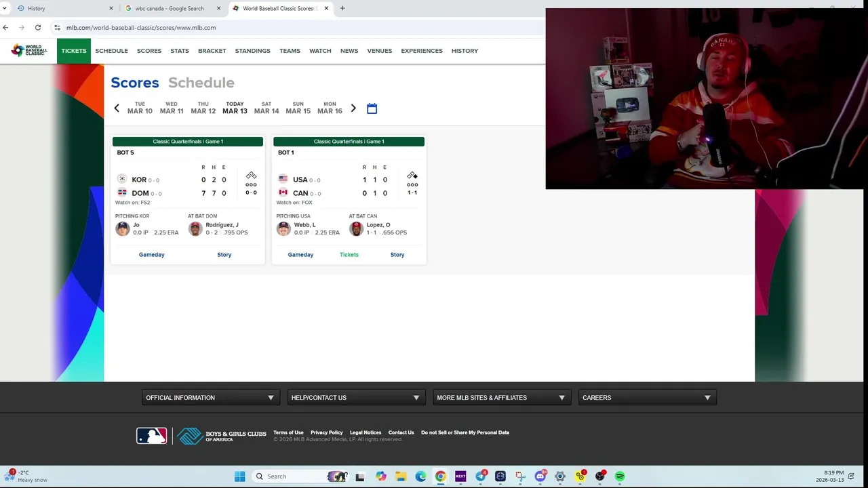
Task: Open Privacy Policy footer link
Action: 327,432
